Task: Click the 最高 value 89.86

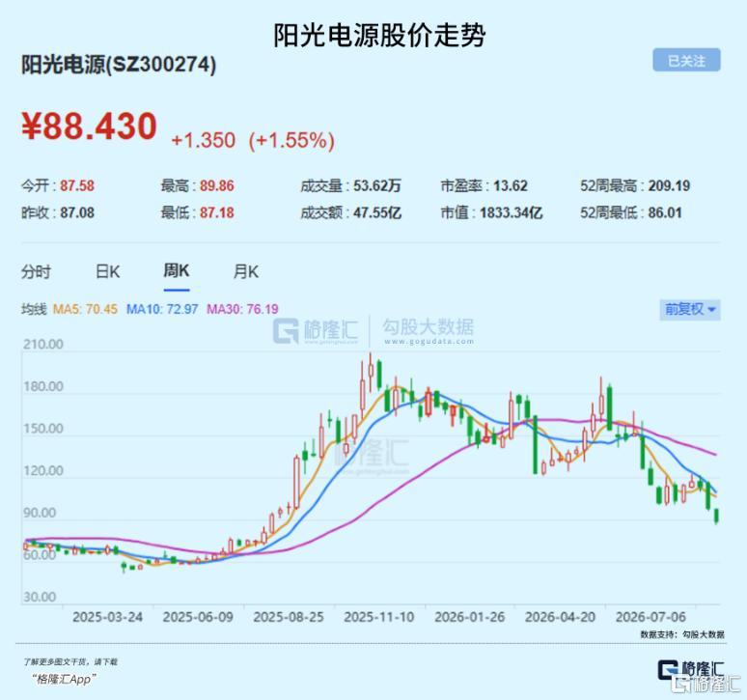Action: (x=217, y=185)
